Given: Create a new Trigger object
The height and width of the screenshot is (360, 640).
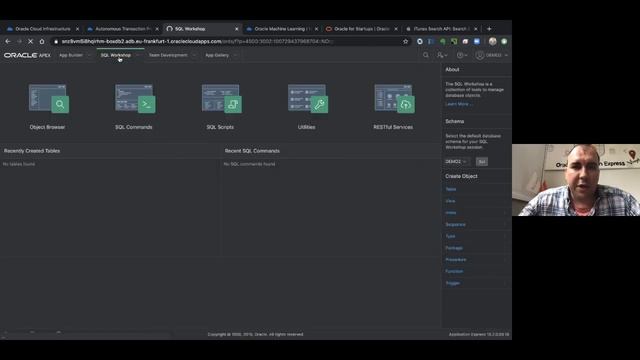Looking at the screenshot, I should 453,283.
